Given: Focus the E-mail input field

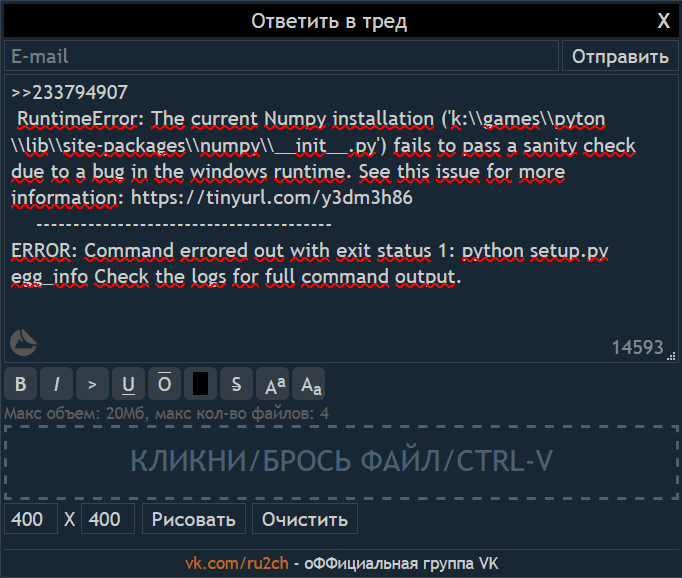Looking at the screenshot, I should pyautogui.click(x=281, y=56).
